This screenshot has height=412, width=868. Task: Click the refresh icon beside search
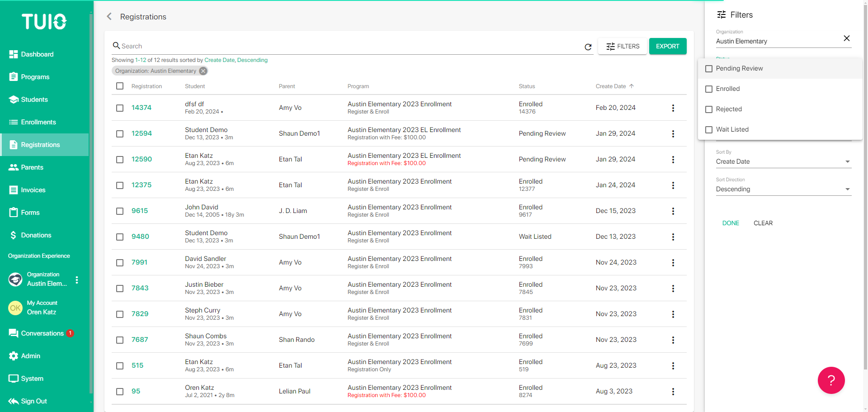[x=588, y=47]
